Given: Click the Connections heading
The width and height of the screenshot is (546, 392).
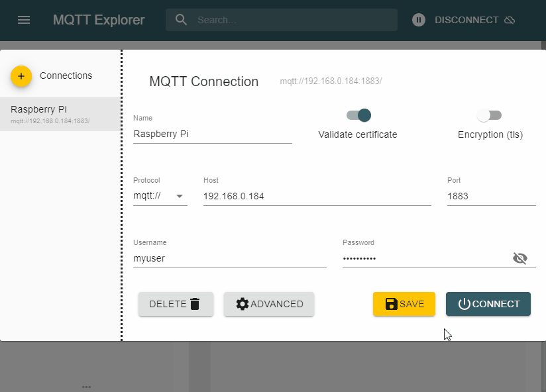Looking at the screenshot, I should pyautogui.click(x=66, y=76).
